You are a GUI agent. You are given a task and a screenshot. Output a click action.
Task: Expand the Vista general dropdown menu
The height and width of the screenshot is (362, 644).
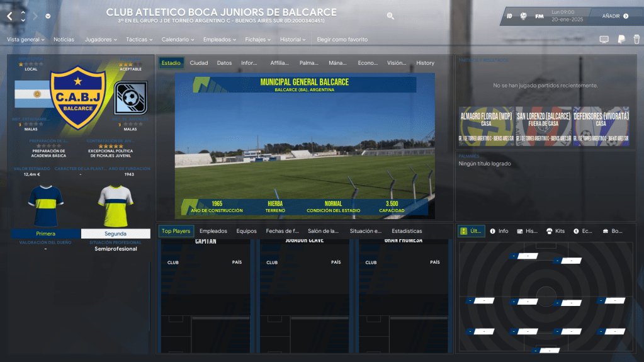tap(25, 40)
